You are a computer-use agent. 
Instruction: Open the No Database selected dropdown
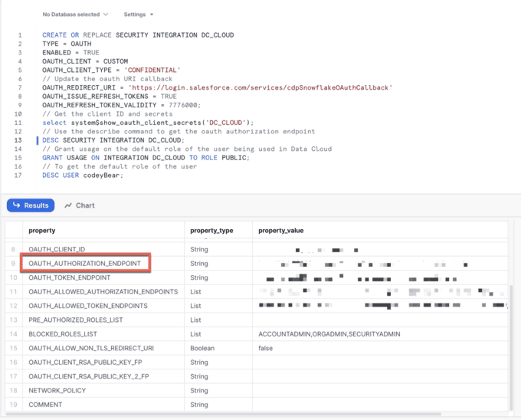[x=74, y=15]
